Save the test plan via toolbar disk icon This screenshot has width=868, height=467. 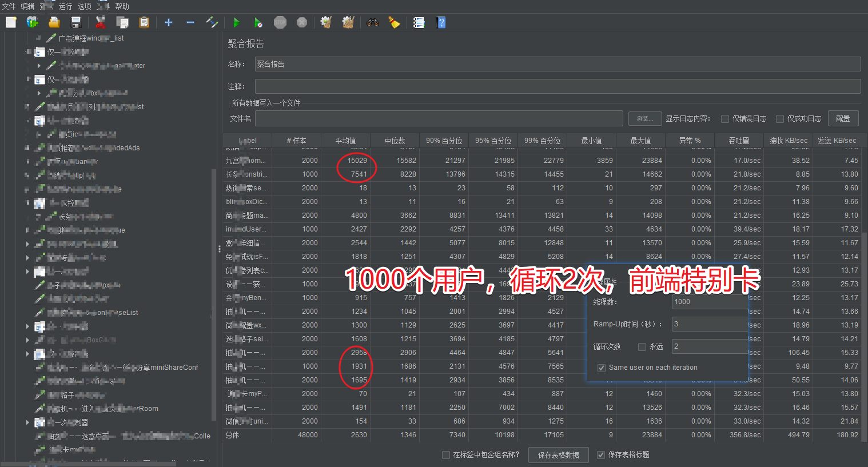pos(76,22)
